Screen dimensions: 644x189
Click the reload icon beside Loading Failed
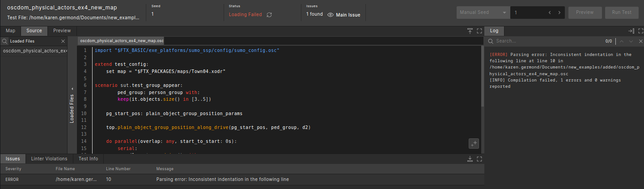(269, 15)
